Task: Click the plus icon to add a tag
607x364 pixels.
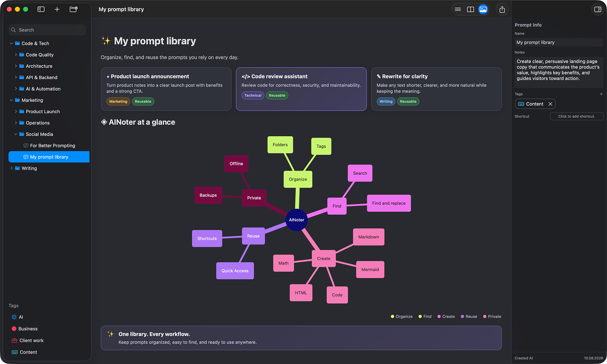Action: (601, 94)
